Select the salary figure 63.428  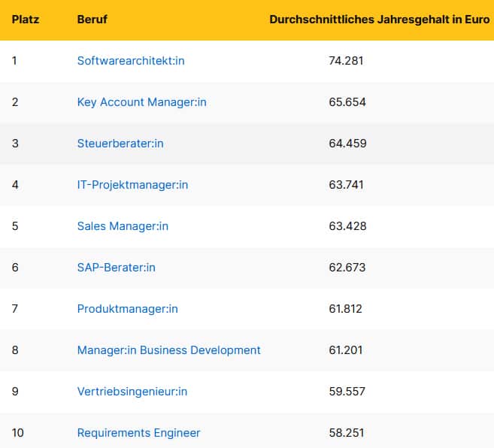pyautogui.click(x=347, y=226)
